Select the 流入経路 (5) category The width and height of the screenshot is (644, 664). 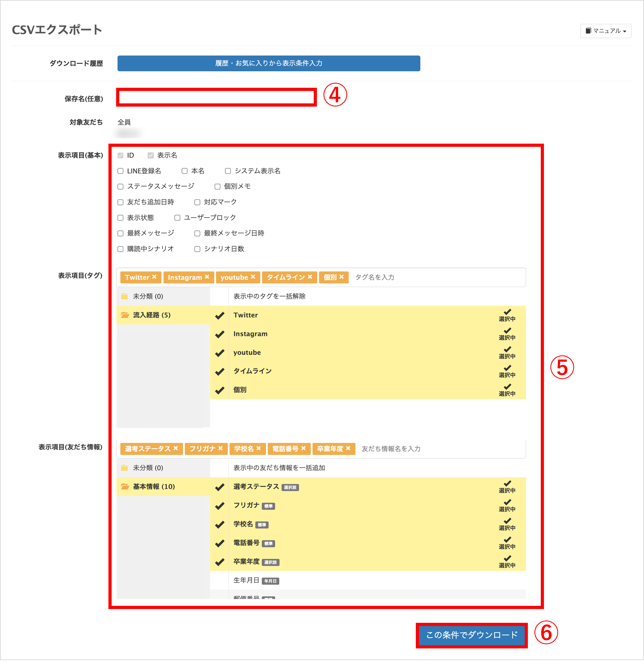(151, 314)
